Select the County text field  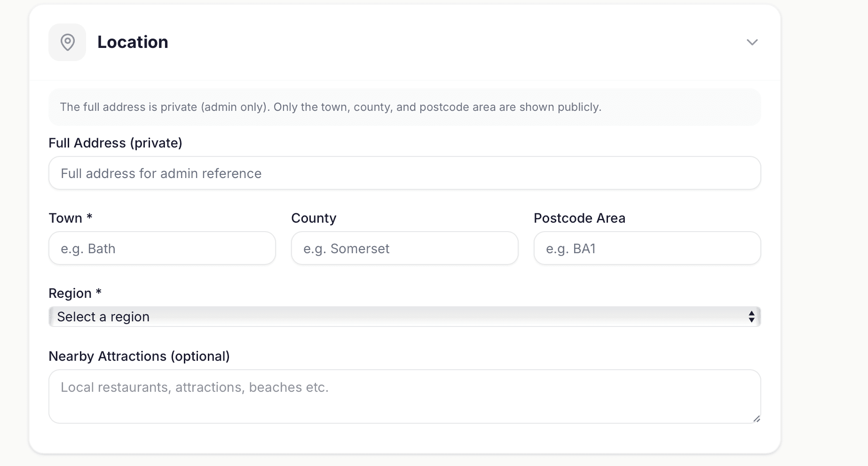(x=404, y=249)
